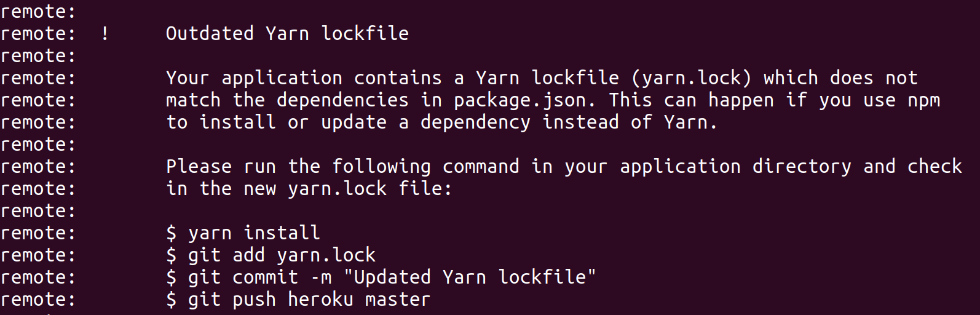Click the "$ git add yarn.lock" command
The height and width of the screenshot is (315, 980).
point(271,255)
